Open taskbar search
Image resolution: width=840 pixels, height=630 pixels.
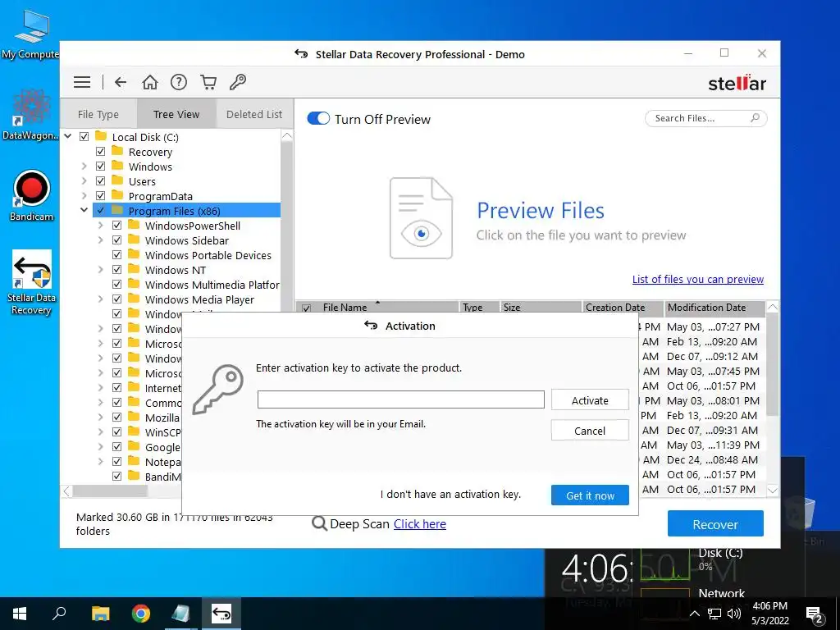point(59,614)
